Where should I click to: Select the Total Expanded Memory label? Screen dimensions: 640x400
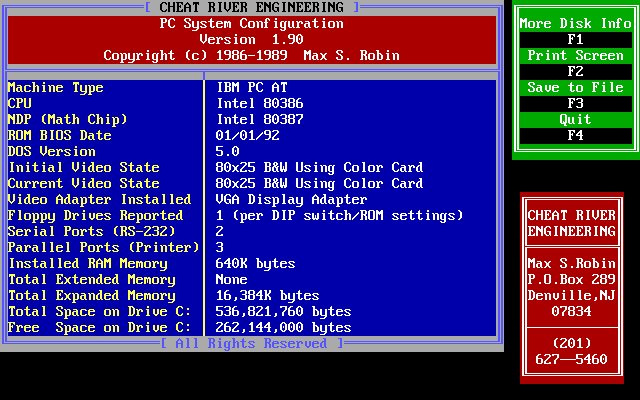tap(91, 296)
